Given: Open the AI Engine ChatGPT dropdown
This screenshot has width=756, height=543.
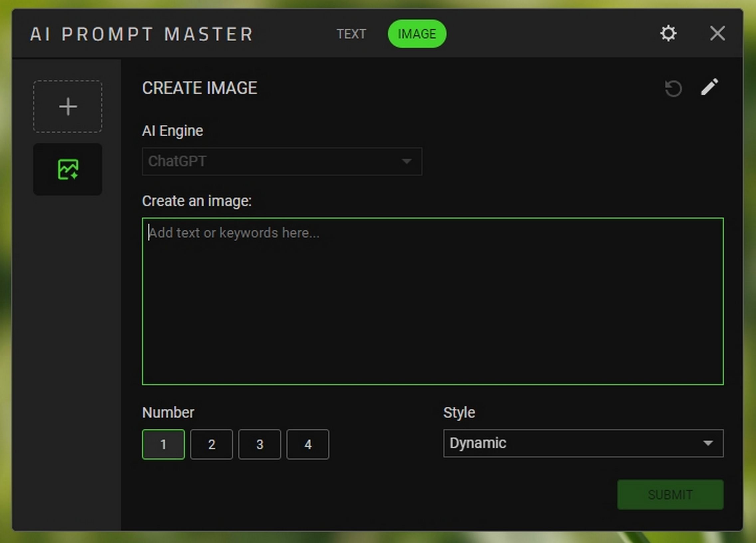Looking at the screenshot, I should 282,161.
